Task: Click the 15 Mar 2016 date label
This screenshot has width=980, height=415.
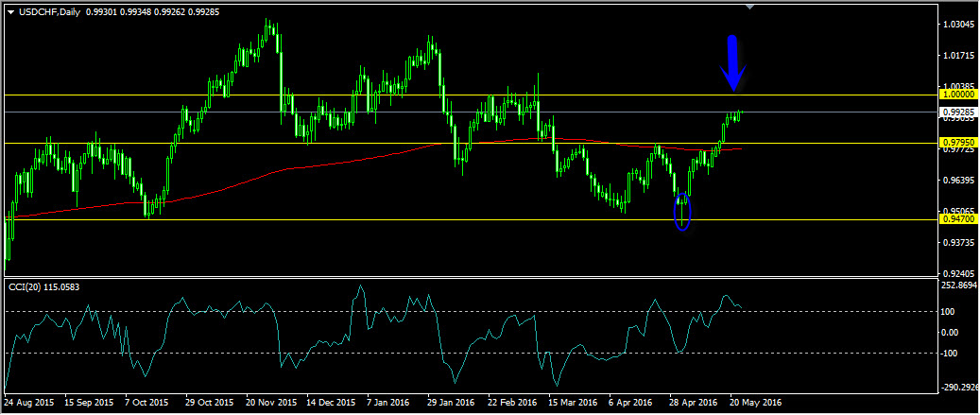Action: pyautogui.click(x=574, y=403)
